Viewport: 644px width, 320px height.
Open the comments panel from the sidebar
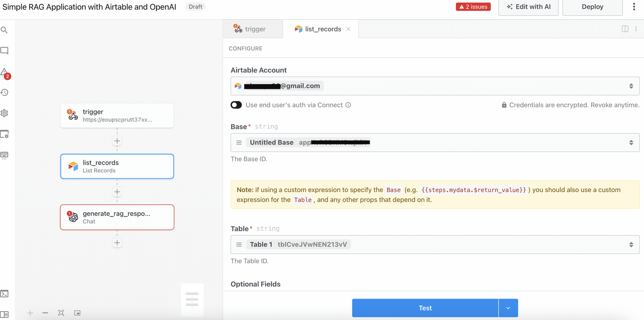tap(4, 51)
